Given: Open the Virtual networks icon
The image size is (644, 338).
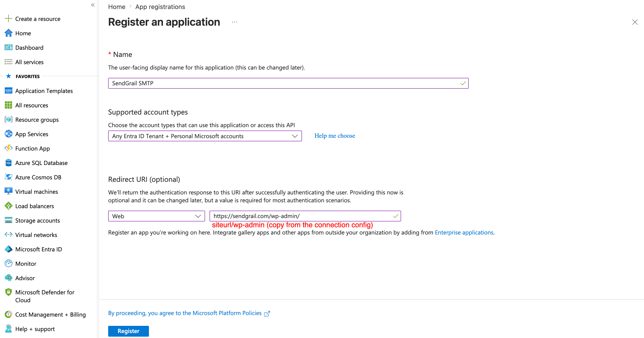Looking at the screenshot, I should [8, 235].
